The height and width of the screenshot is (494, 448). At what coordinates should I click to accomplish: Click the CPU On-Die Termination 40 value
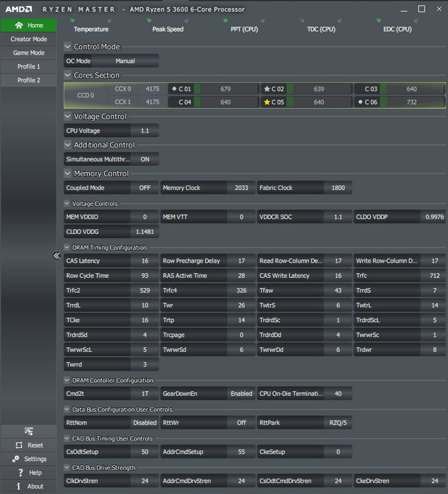(338, 394)
